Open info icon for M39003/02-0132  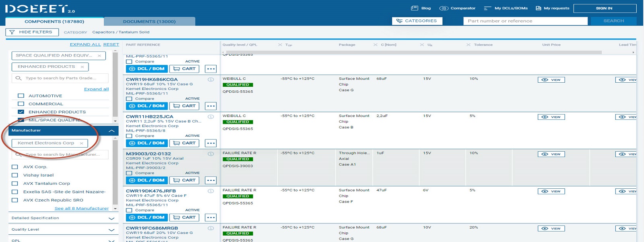pos(211,154)
